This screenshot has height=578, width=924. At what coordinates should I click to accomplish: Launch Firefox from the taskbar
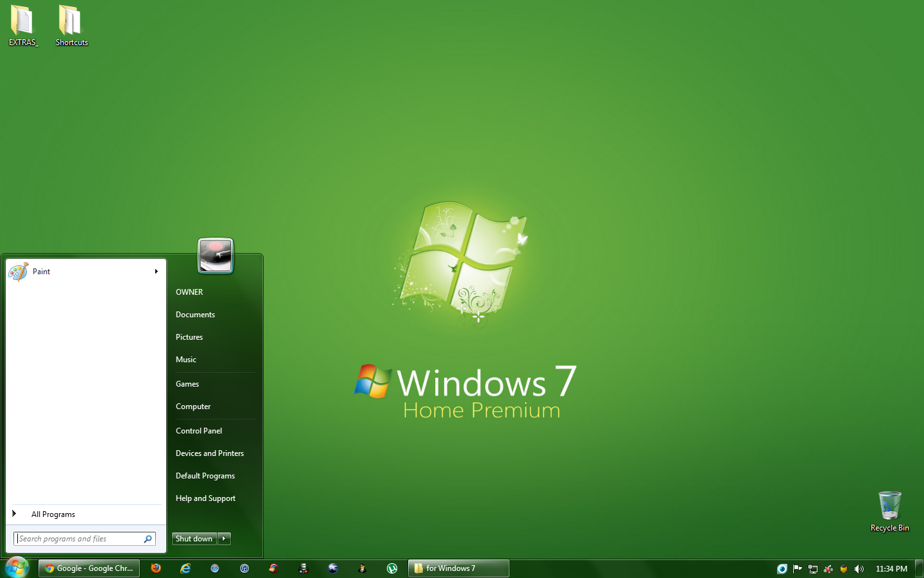pyautogui.click(x=155, y=568)
